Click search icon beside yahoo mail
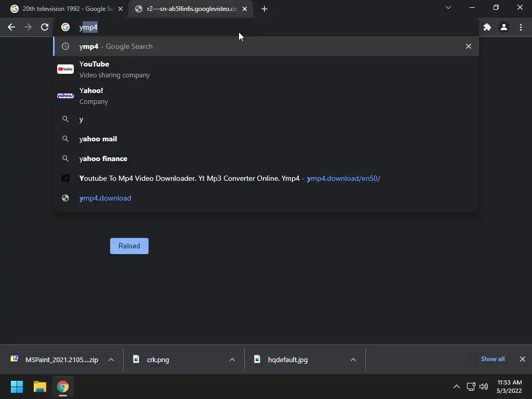532x399 pixels. pos(65,139)
